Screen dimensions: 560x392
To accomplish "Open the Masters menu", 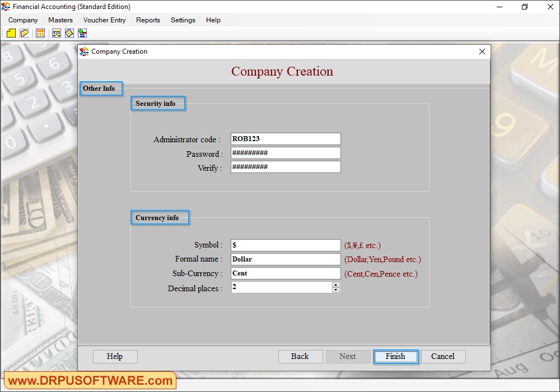I will tap(60, 20).
